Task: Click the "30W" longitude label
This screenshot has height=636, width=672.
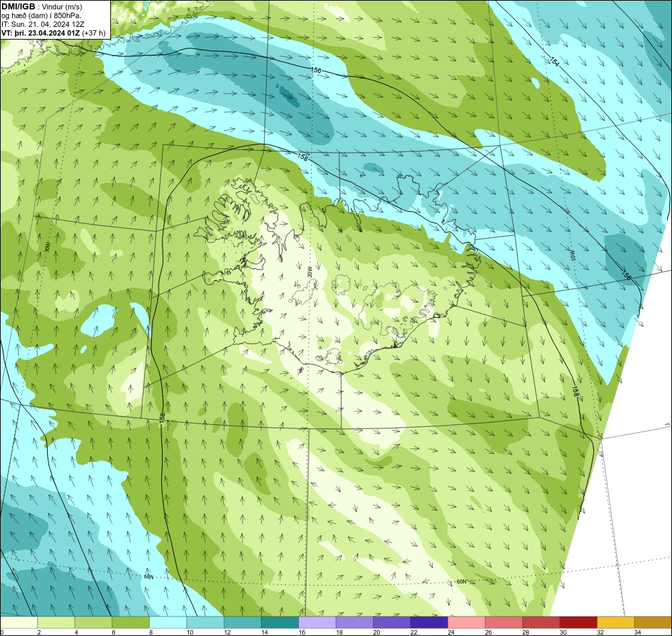Action: pyautogui.click(x=47, y=247)
